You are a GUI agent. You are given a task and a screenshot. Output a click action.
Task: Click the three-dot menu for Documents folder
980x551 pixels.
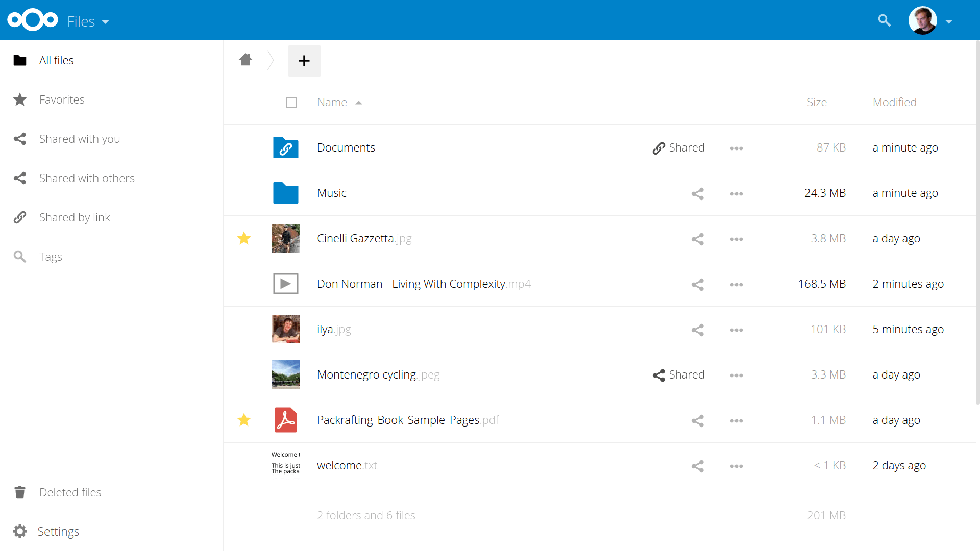pyautogui.click(x=737, y=148)
